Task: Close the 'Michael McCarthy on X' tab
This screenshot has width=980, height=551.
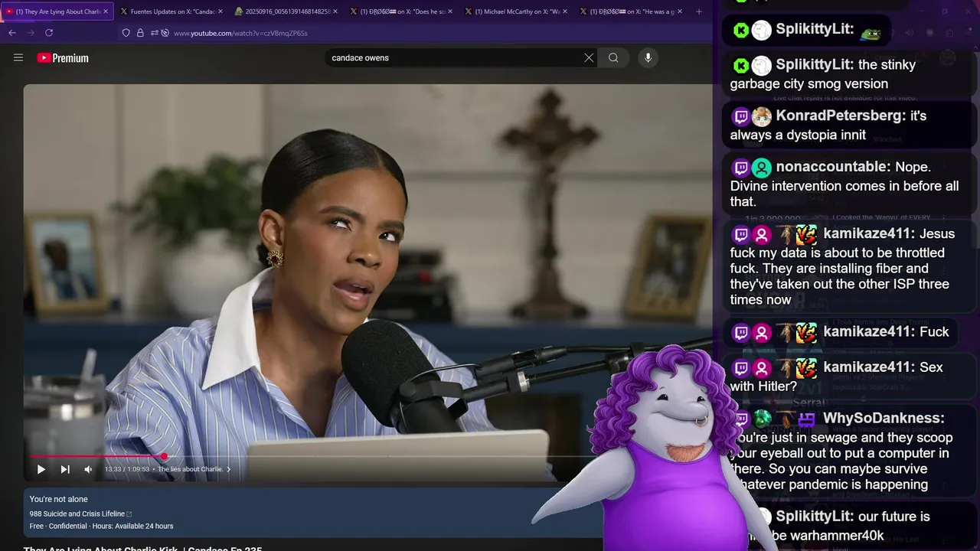Action: click(565, 11)
